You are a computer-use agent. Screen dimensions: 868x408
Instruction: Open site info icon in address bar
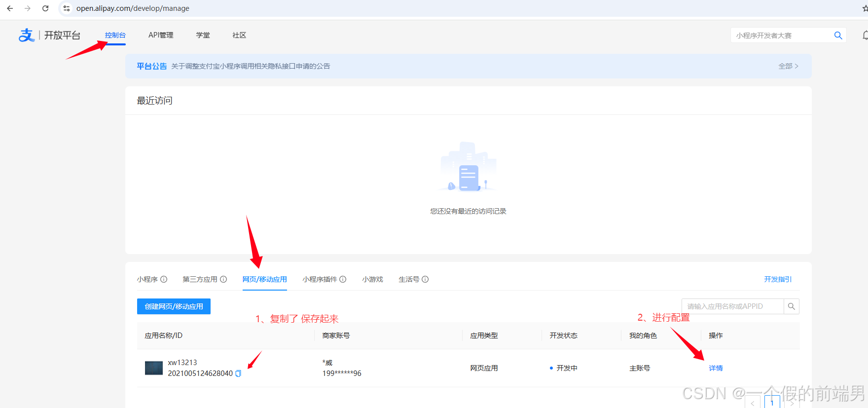[x=67, y=8]
